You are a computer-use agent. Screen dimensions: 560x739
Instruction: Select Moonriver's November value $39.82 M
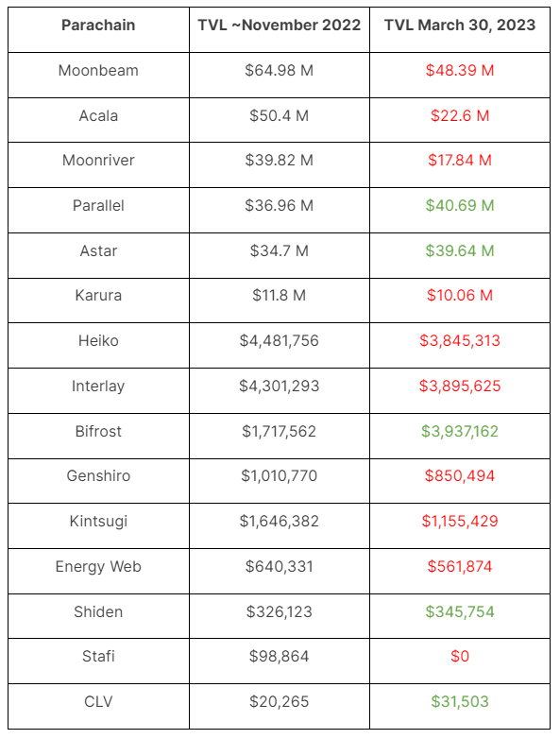click(279, 161)
